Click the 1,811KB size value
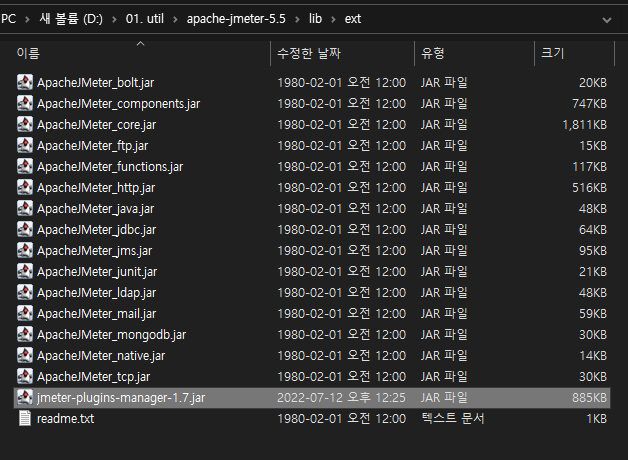This screenshot has width=628, height=460. (585, 125)
